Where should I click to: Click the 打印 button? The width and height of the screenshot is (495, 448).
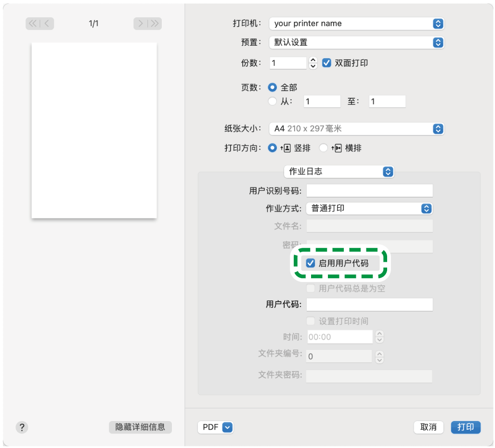click(x=465, y=427)
